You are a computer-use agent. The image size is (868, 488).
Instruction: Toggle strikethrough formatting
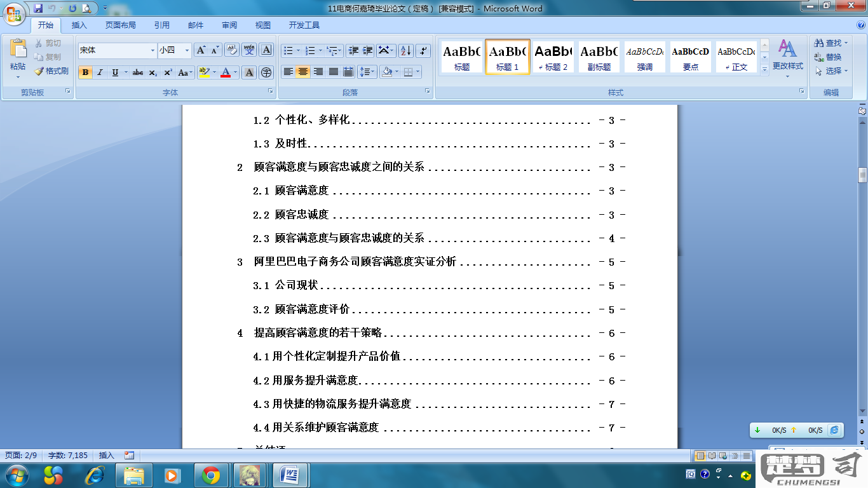[138, 72]
